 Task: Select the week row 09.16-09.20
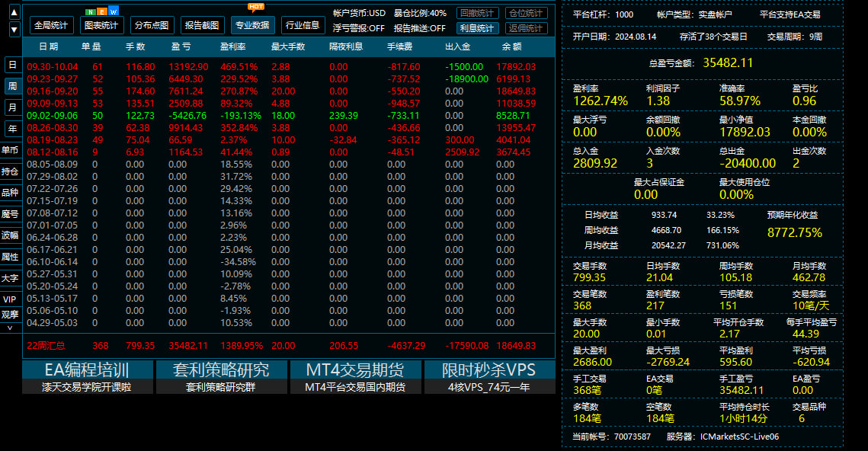tap(288, 91)
